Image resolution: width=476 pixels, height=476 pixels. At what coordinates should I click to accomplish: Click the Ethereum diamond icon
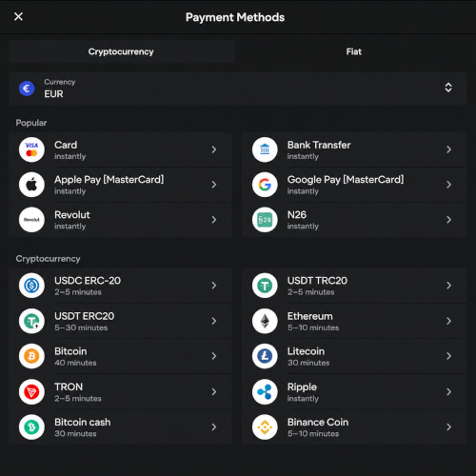pyautogui.click(x=265, y=321)
